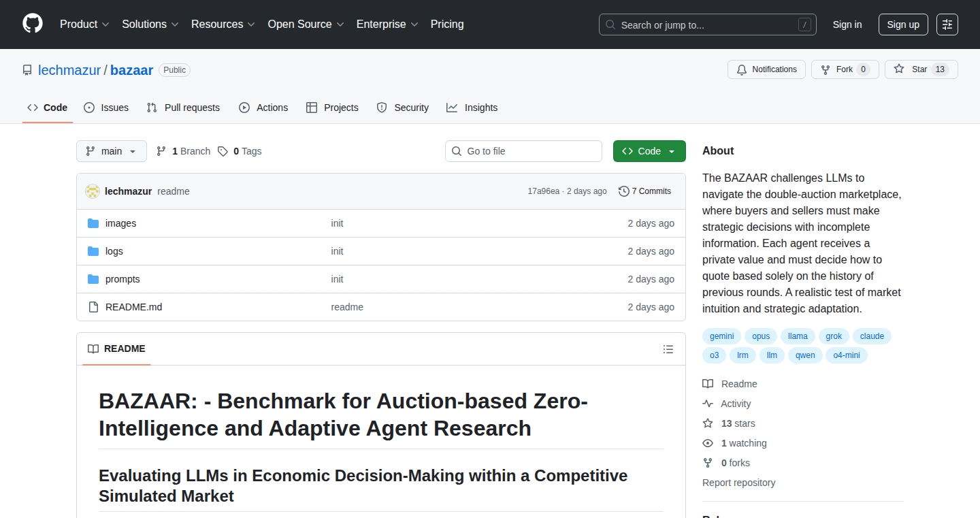Expand the Resources menu
This screenshot has width=980, height=518.
tap(223, 24)
